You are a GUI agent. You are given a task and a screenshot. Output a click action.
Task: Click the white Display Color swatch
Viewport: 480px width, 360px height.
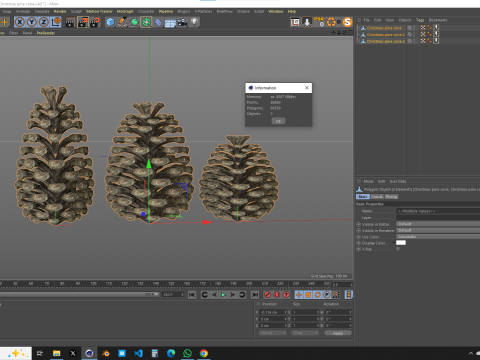(401, 243)
